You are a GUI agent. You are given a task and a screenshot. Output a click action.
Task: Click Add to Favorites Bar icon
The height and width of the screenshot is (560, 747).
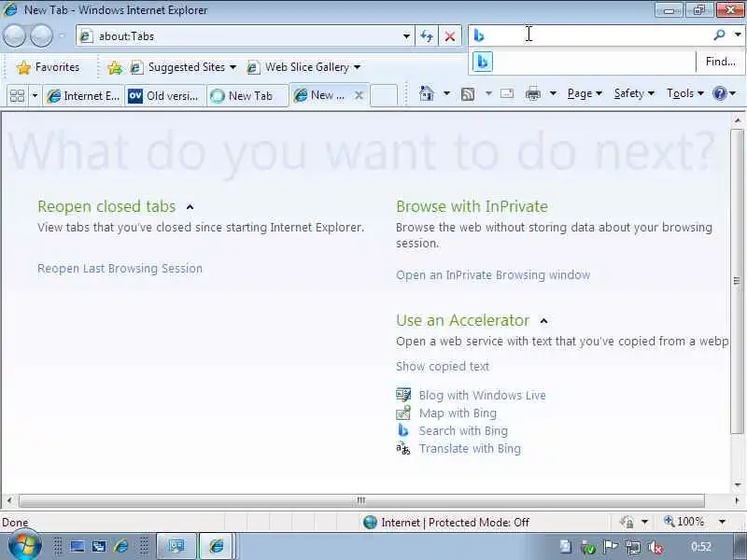[x=114, y=67]
